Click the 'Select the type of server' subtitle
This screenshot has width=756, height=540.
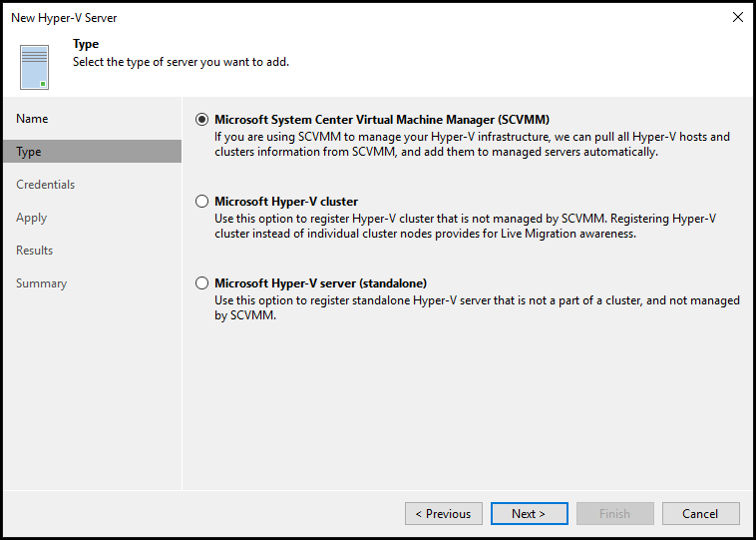(181, 62)
